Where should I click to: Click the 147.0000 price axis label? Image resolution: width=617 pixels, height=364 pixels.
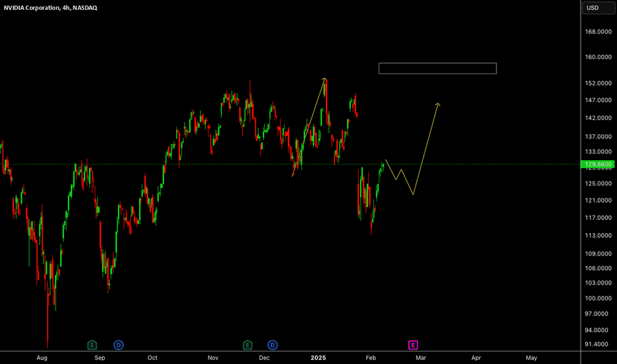tap(598, 100)
